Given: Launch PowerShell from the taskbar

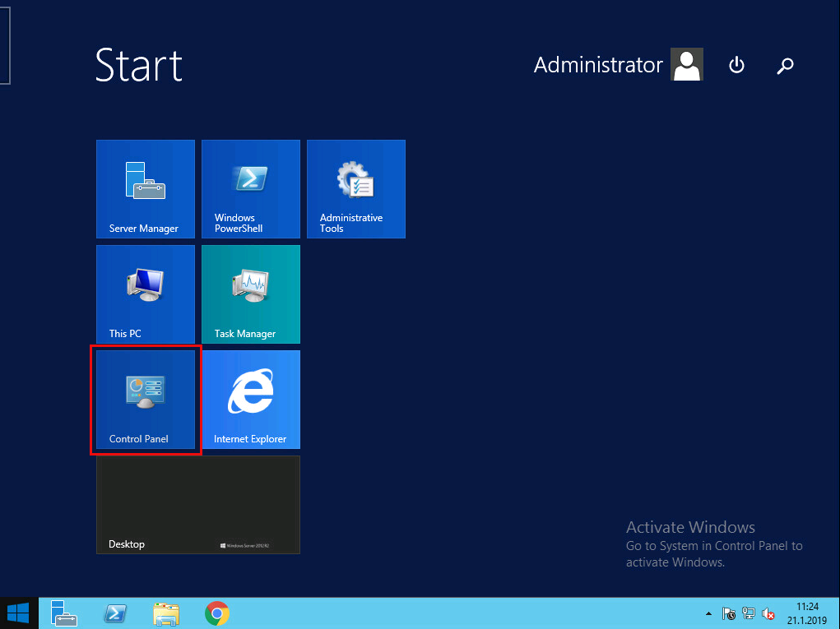Looking at the screenshot, I should pos(115,613).
